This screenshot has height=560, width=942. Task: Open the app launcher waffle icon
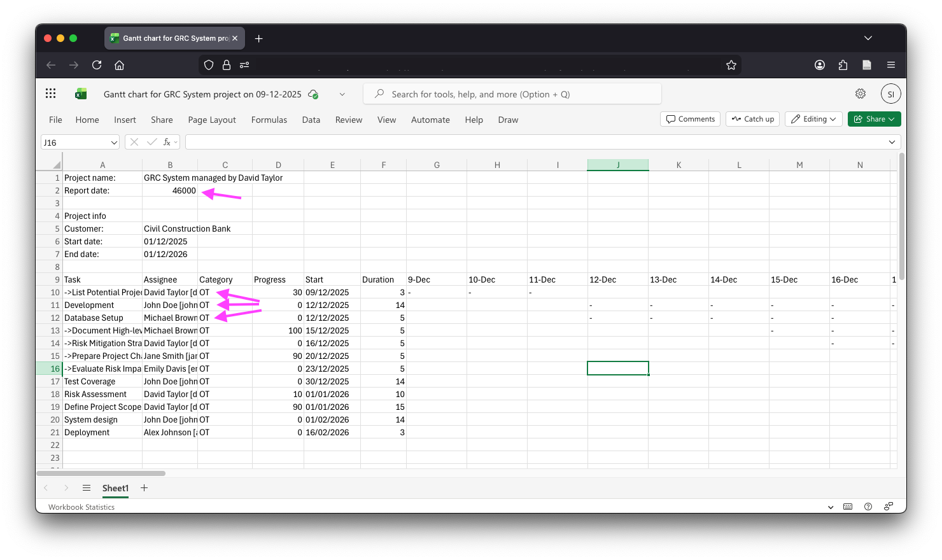[x=51, y=94]
